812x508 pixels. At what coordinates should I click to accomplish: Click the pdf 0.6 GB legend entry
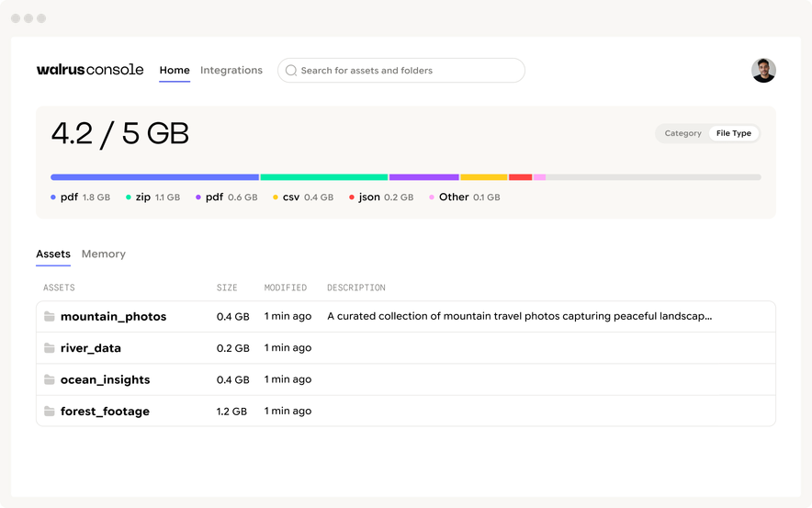(226, 198)
